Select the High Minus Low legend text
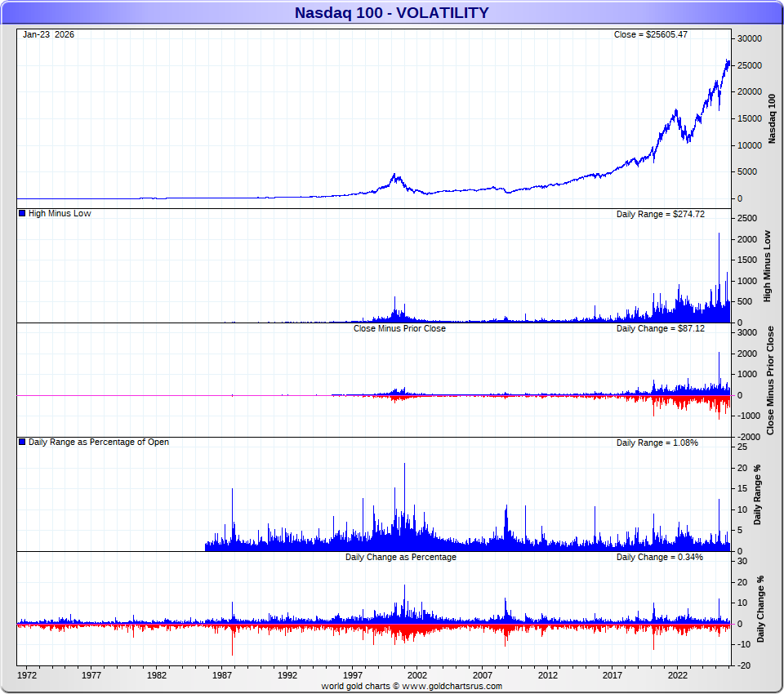This screenshot has height=694, width=784. [x=60, y=213]
